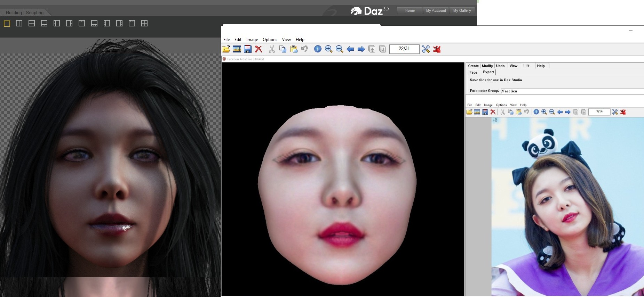The image size is (644, 297).
Task: Open Image menu of the 22/31 viewer
Action: [252, 40]
